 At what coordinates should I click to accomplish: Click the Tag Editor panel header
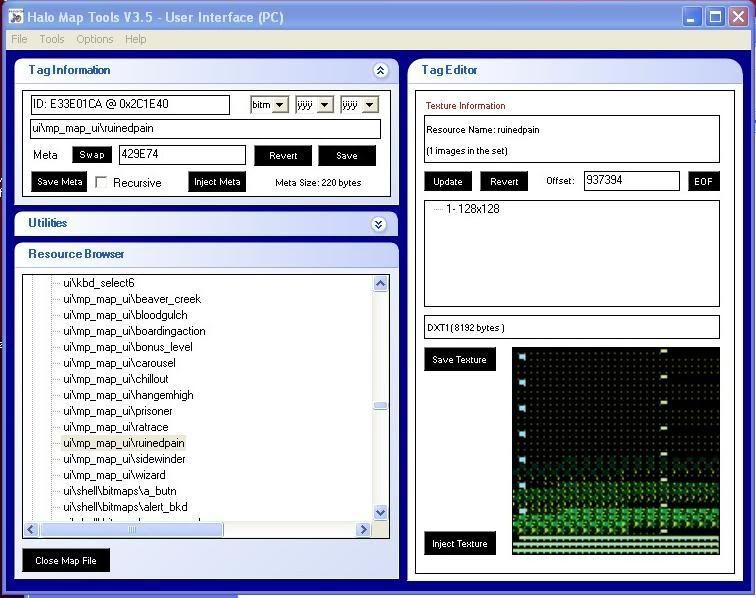click(x=575, y=70)
